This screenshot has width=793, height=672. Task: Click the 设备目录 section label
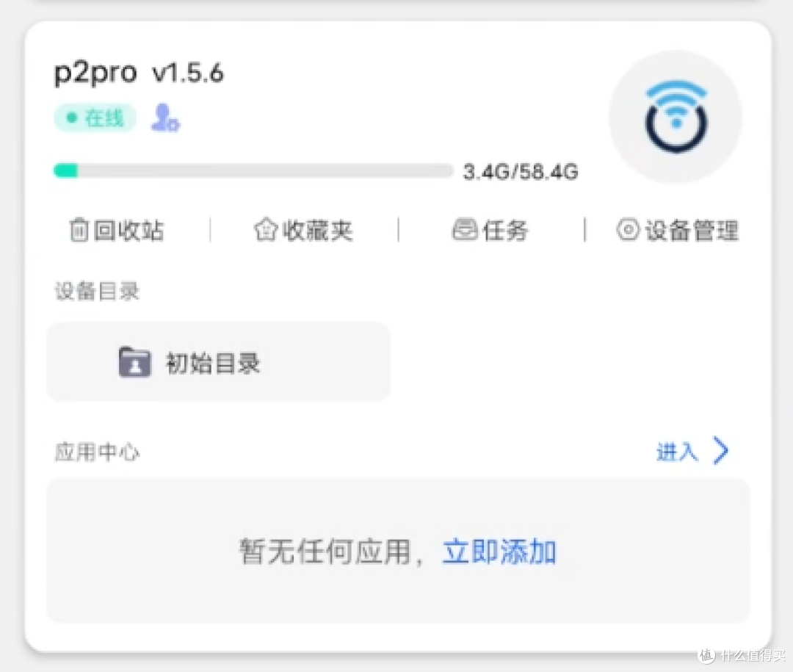tap(97, 291)
